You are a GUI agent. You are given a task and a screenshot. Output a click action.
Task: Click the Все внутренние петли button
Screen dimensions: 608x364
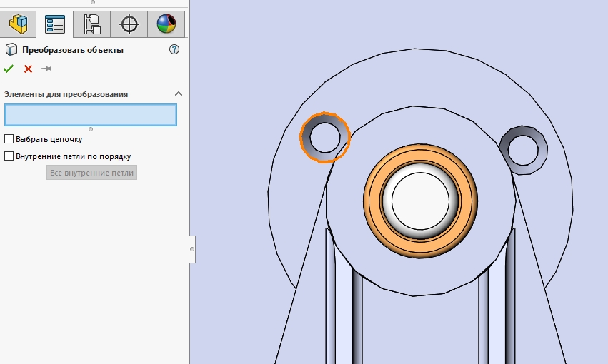(91, 173)
